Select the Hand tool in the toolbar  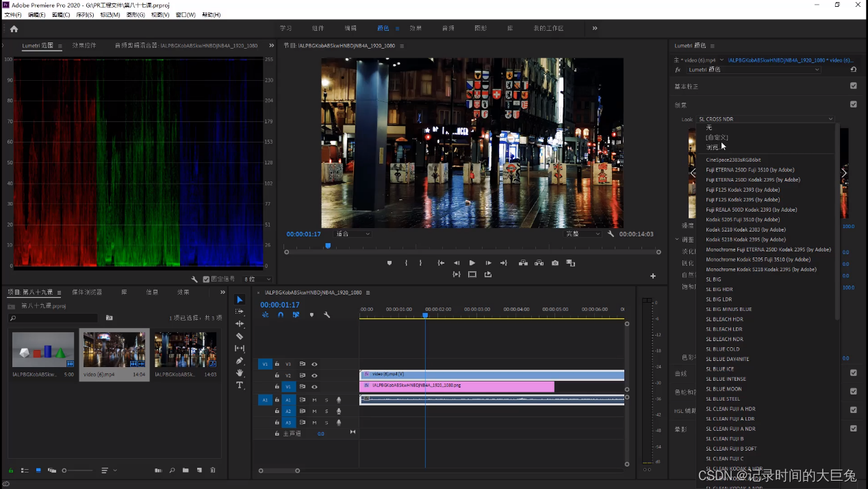tap(240, 373)
